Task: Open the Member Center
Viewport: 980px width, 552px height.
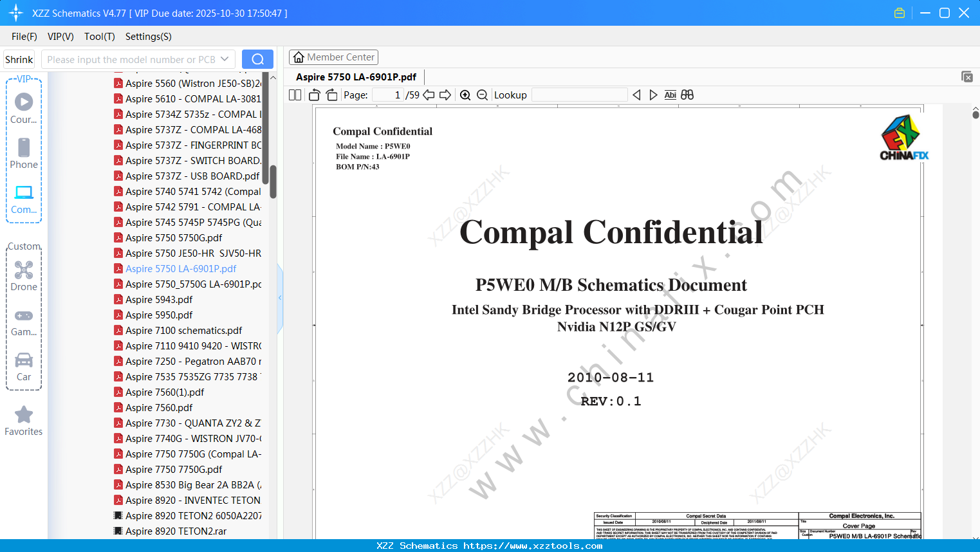Action: click(x=333, y=57)
